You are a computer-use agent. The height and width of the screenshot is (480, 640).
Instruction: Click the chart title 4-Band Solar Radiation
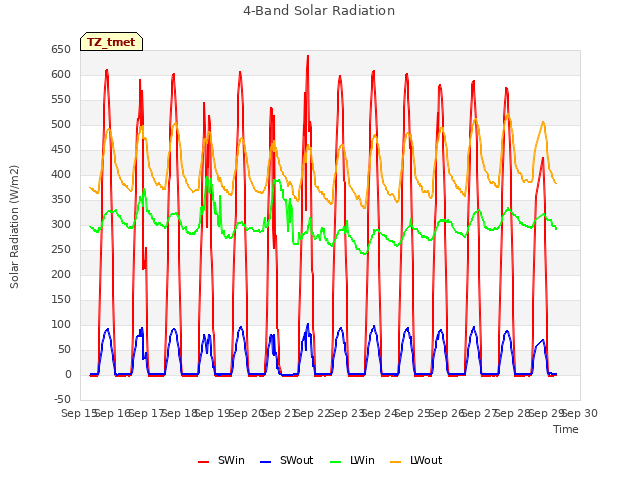pyautogui.click(x=319, y=11)
